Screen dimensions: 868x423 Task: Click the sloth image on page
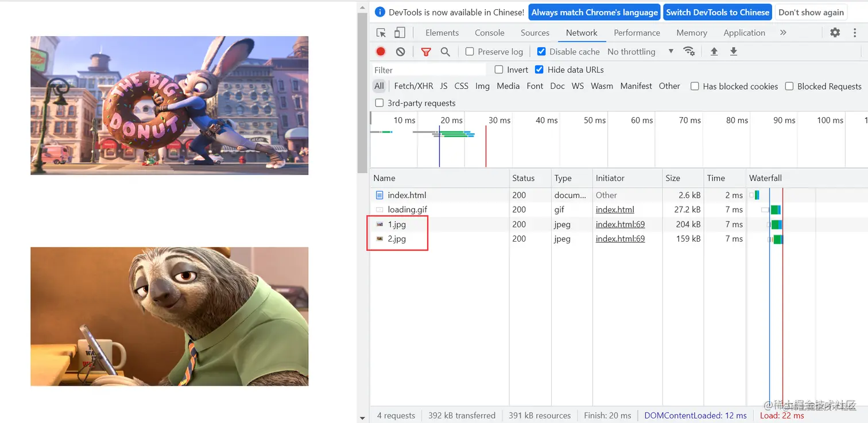coord(169,316)
